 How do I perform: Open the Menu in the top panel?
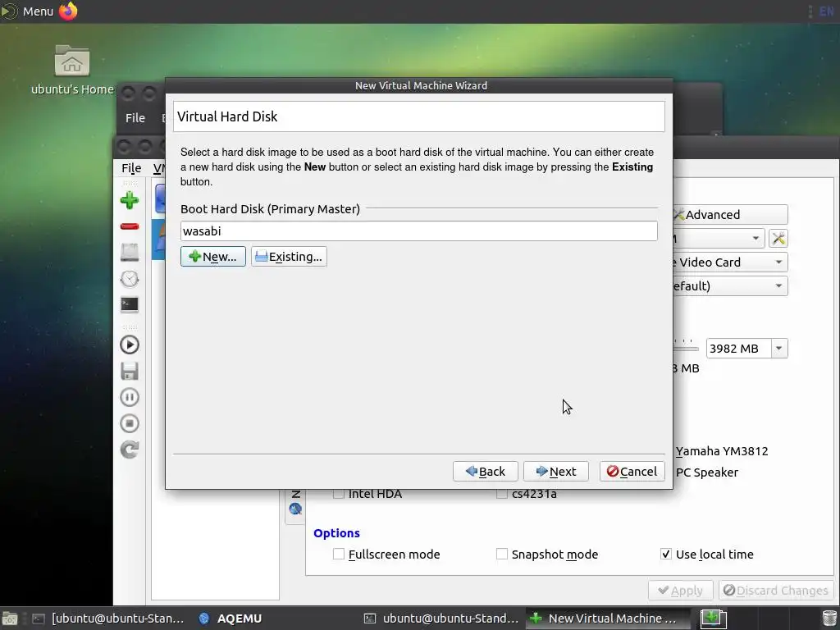28,11
